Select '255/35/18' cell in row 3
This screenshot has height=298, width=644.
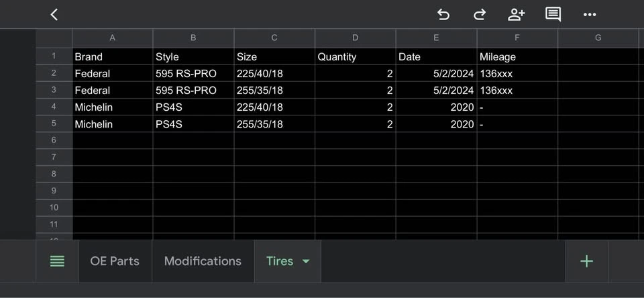click(274, 91)
